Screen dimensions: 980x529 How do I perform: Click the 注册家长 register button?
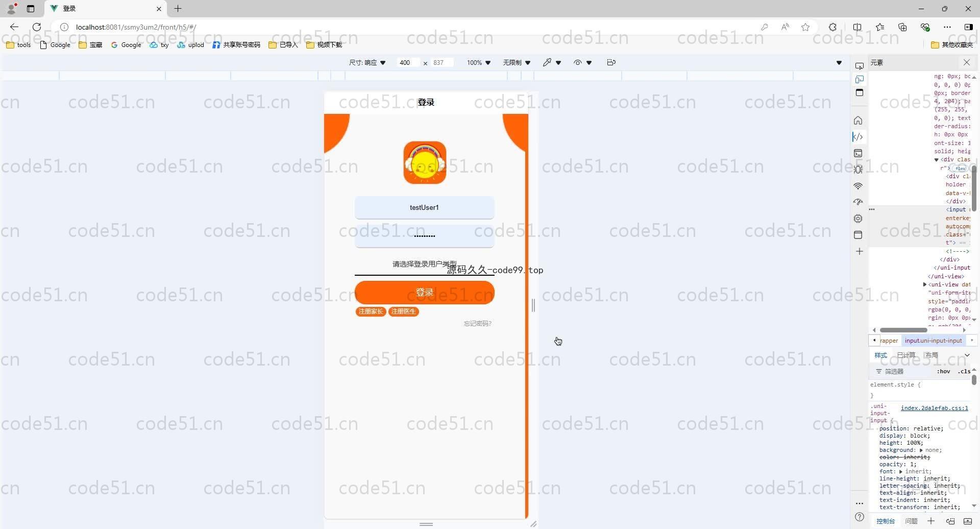coord(371,311)
